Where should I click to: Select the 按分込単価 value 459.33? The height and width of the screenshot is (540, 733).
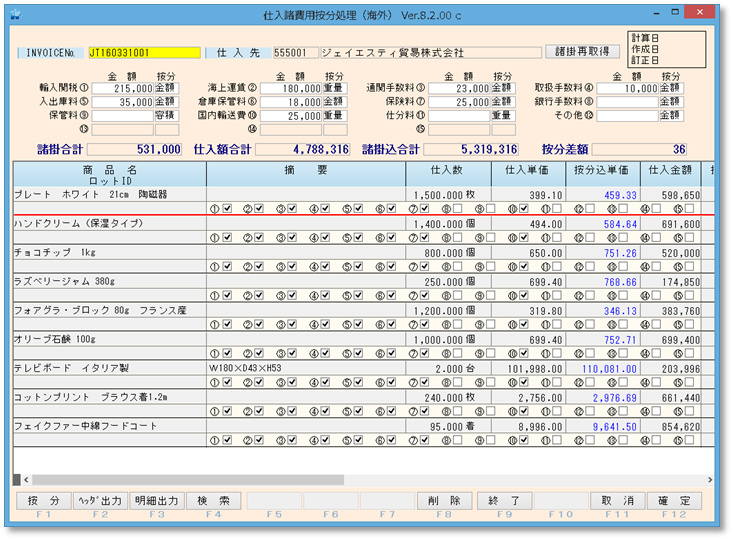620,195
